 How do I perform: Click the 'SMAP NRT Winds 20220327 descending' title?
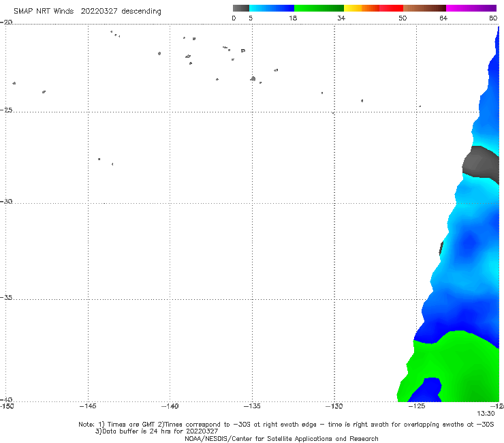(87, 12)
